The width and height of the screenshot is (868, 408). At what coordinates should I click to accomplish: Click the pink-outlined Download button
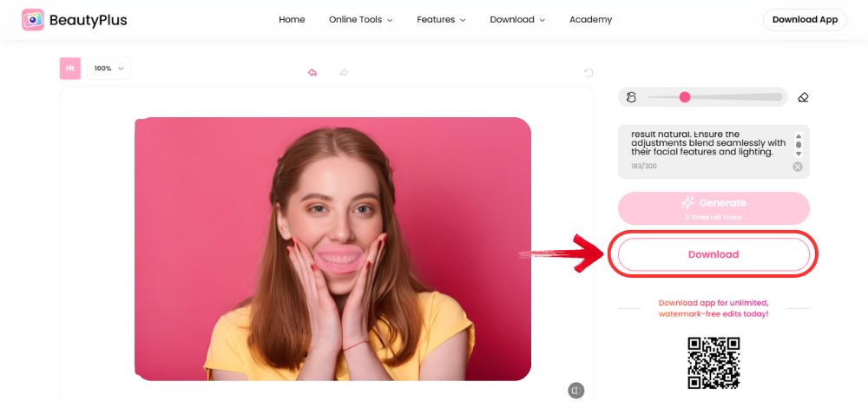point(713,254)
